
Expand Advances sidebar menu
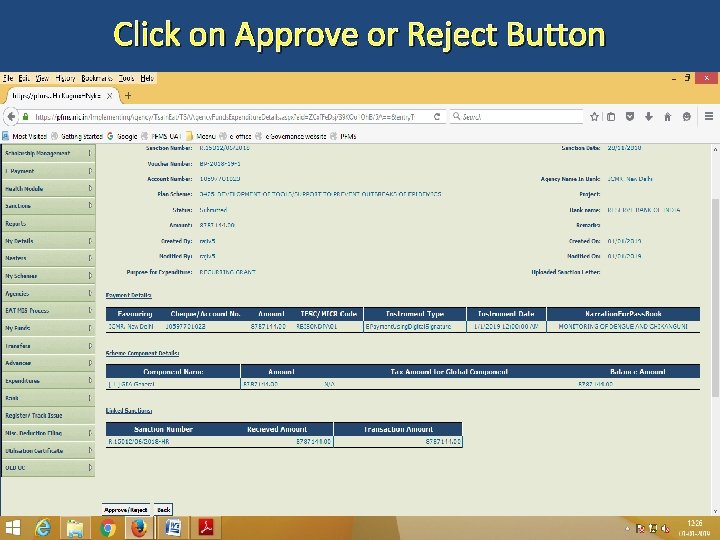48,363
